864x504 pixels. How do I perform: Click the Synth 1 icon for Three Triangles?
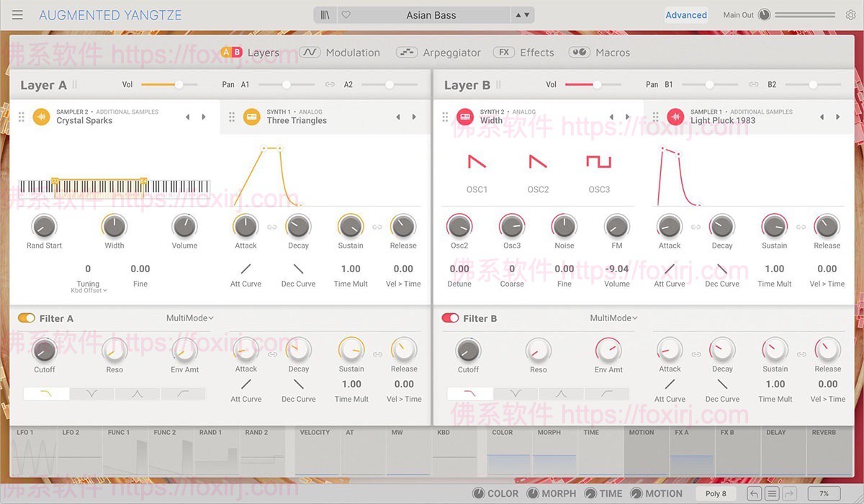tap(251, 116)
